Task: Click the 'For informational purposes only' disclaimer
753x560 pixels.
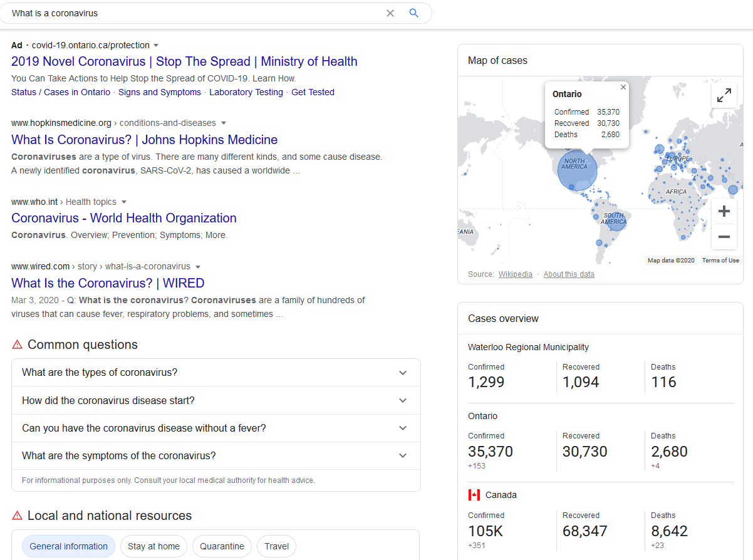Action: (x=168, y=480)
